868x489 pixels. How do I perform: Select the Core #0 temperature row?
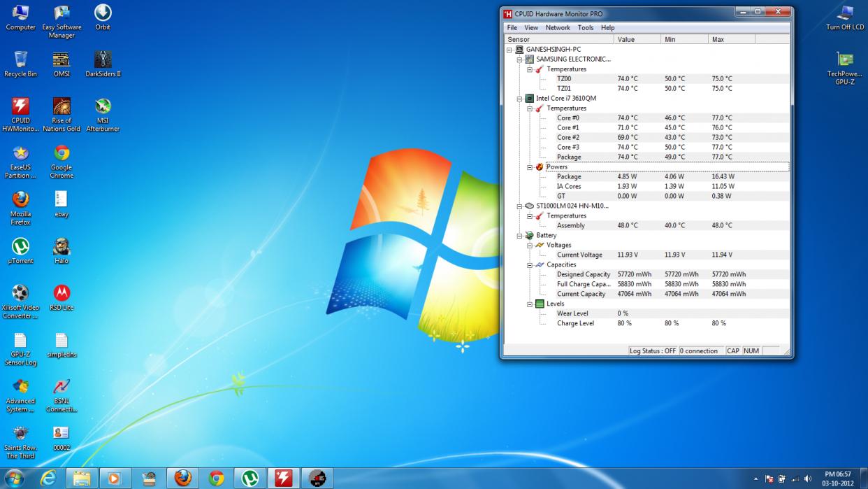pyautogui.click(x=567, y=118)
